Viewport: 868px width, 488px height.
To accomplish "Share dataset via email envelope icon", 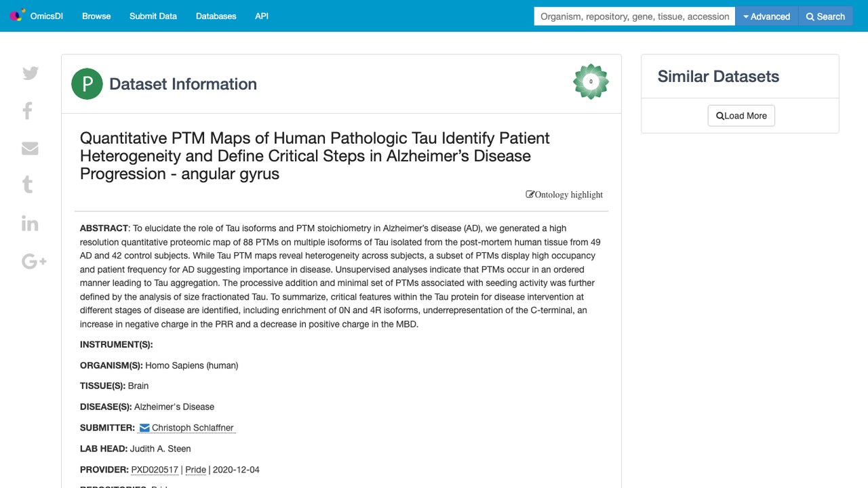I will (30, 148).
